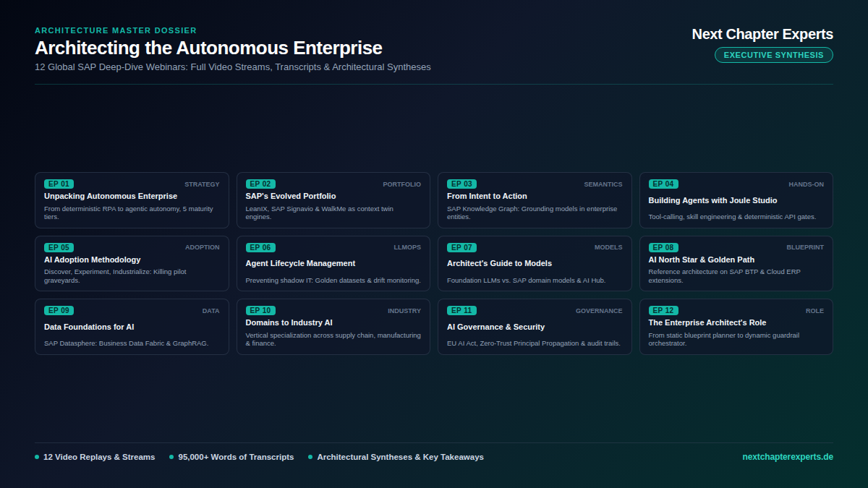Click the Next Chapter Experts brand name
The height and width of the screenshot is (488, 868).
tap(762, 34)
